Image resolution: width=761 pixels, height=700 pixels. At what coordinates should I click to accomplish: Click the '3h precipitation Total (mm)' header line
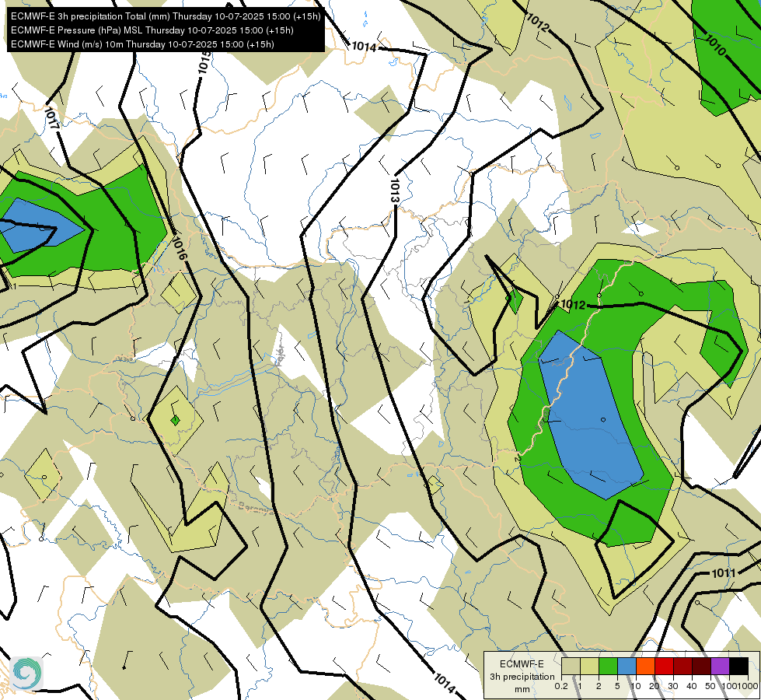coord(166,16)
